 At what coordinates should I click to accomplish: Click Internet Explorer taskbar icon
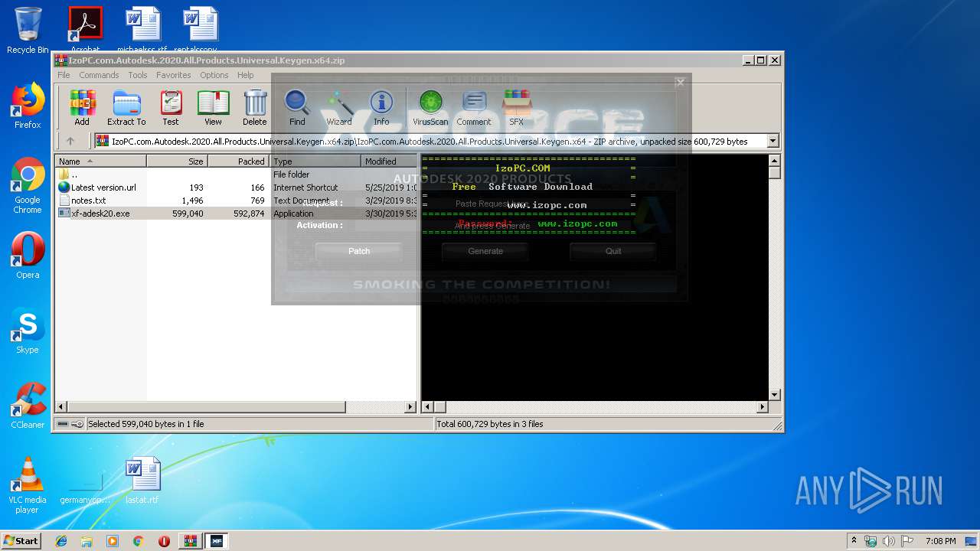[x=62, y=541]
